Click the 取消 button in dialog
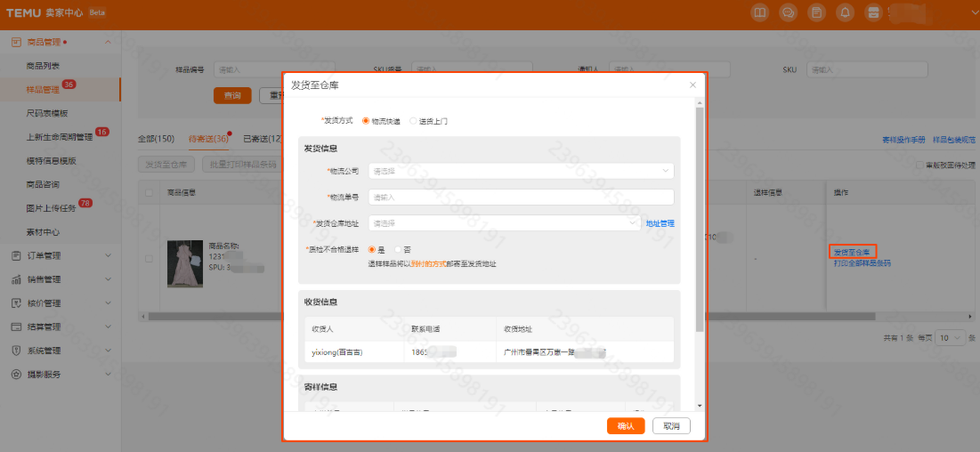Viewport: 980px width, 452px height. 671,425
